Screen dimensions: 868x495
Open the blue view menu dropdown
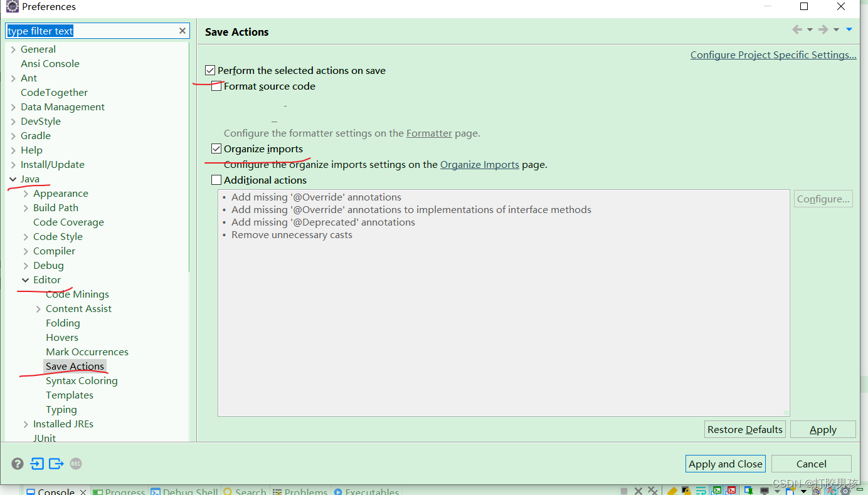point(849,29)
